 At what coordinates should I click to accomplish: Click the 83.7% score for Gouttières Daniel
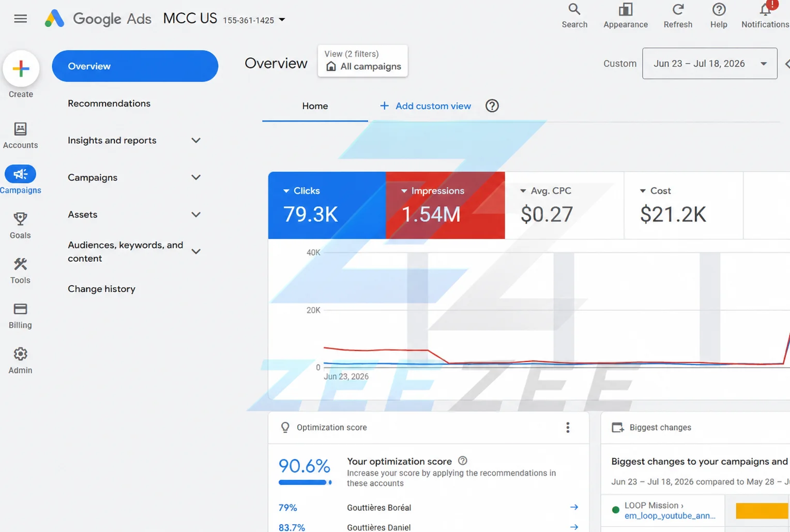[x=292, y=527]
